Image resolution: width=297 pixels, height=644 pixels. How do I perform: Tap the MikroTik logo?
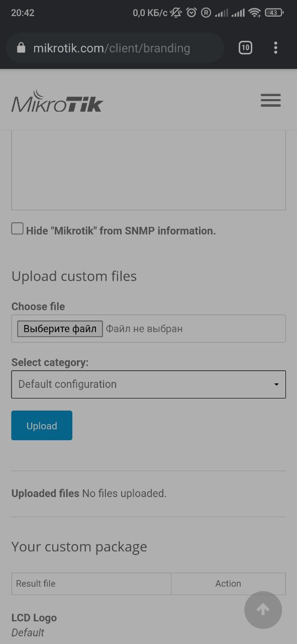(x=57, y=101)
